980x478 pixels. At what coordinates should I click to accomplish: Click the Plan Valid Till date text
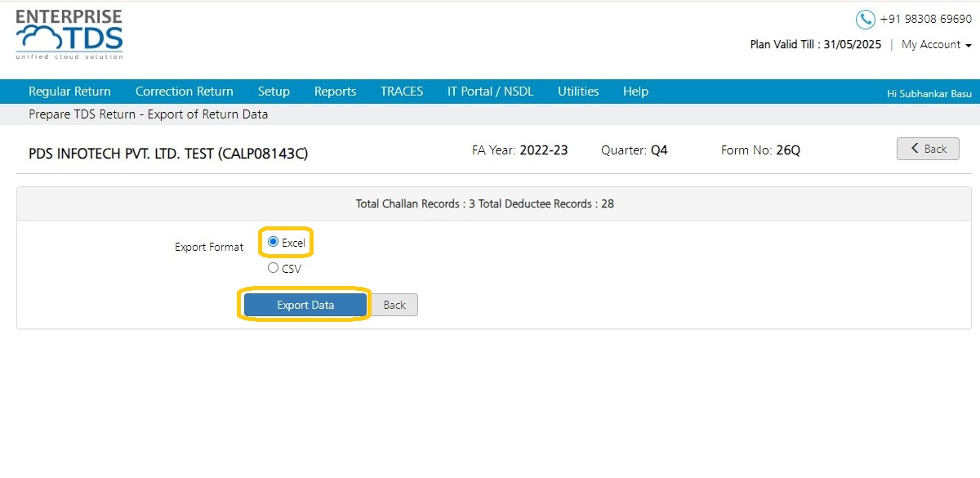pyautogui.click(x=815, y=45)
